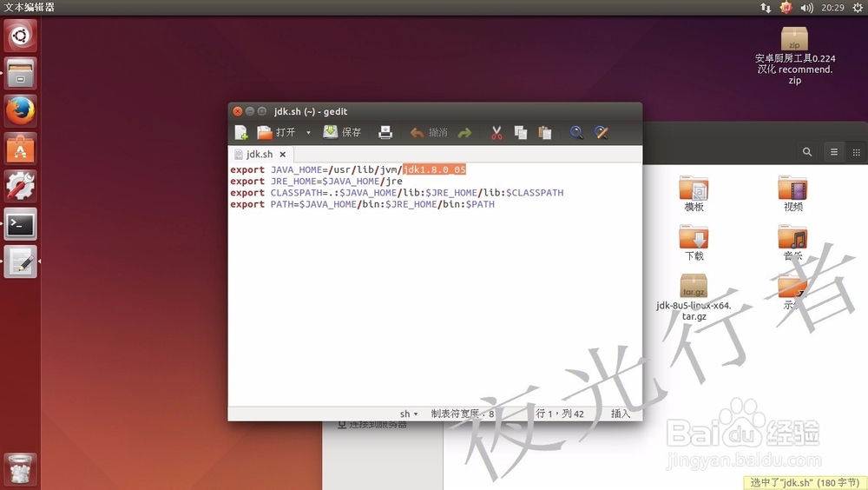868x490 pixels.
Task: Click the 20:29 clock
Action: (832, 8)
